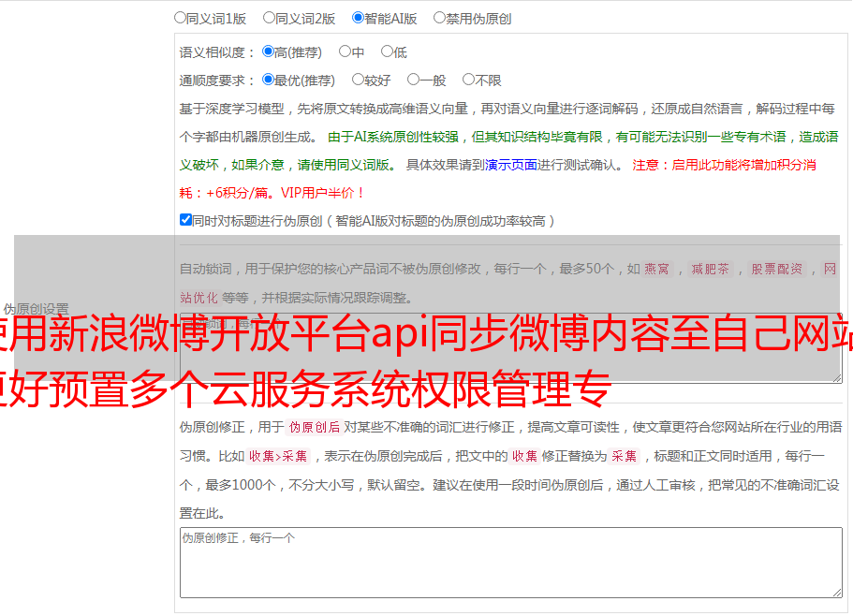Screen dimensions: 853x616
Task: Click the 通顺度要求 label
Action: (216, 81)
